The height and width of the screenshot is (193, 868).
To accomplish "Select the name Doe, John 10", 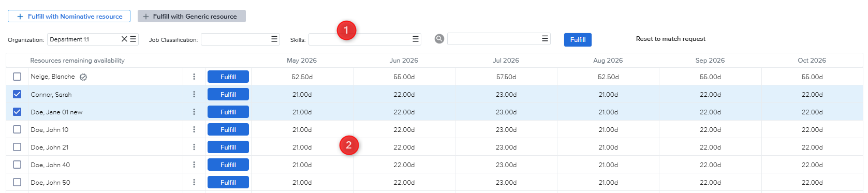I will click(x=50, y=130).
